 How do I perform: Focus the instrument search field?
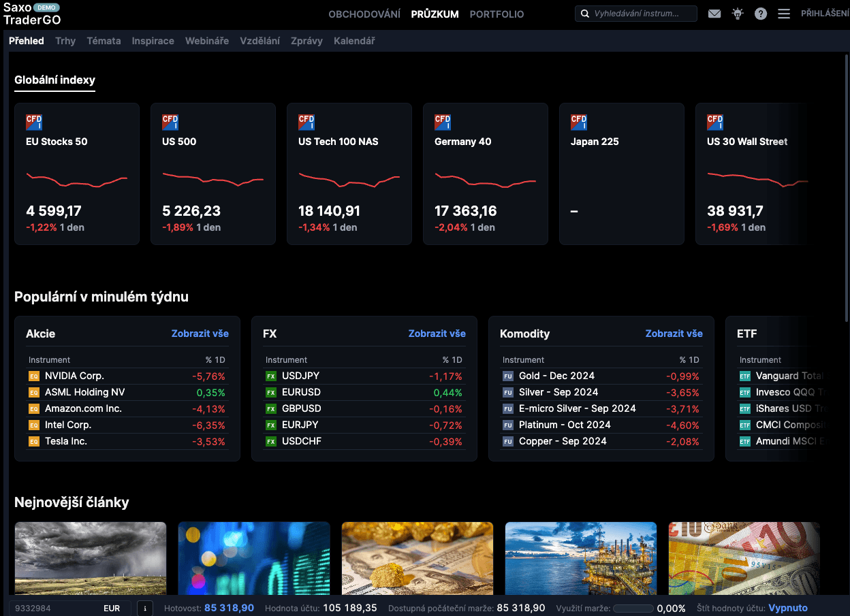pos(640,14)
